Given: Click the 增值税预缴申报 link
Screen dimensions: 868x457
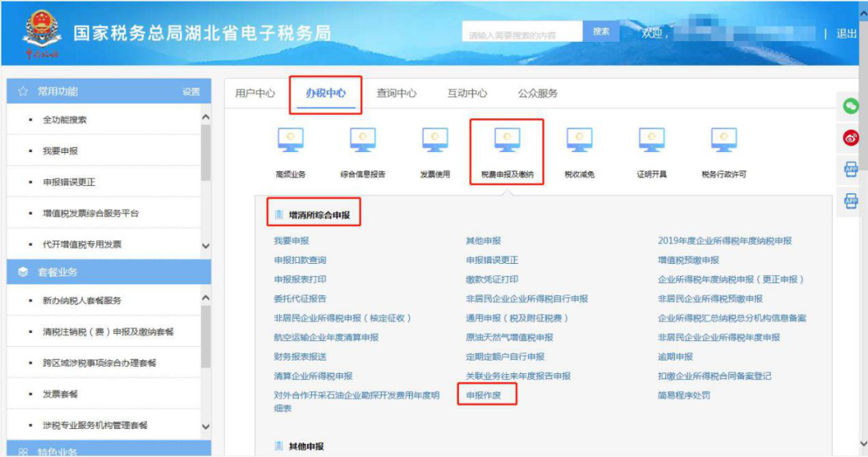Looking at the screenshot, I should [x=688, y=260].
